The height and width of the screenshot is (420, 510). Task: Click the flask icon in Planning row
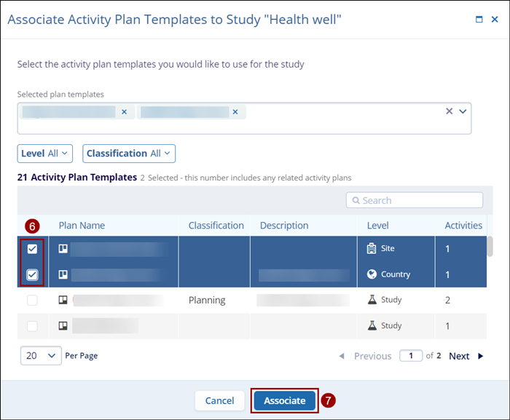(372, 300)
